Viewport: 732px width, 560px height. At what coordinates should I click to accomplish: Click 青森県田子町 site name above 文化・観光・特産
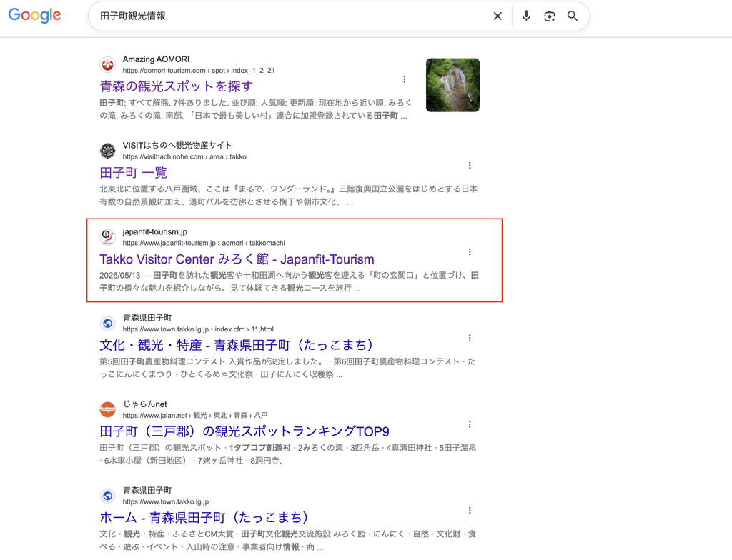[x=147, y=318]
